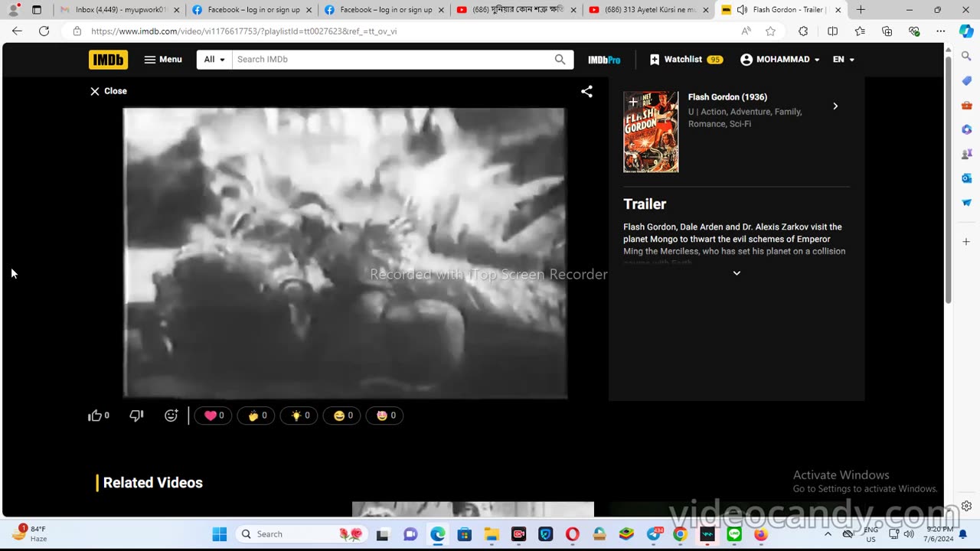
Task: Click the Search IMDb input field
Action: [x=392, y=60]
